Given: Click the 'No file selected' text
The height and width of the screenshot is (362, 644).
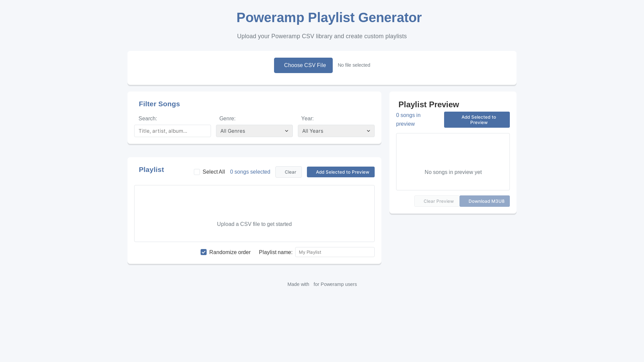Looking at the screenshot, I should tap(354, 65).
